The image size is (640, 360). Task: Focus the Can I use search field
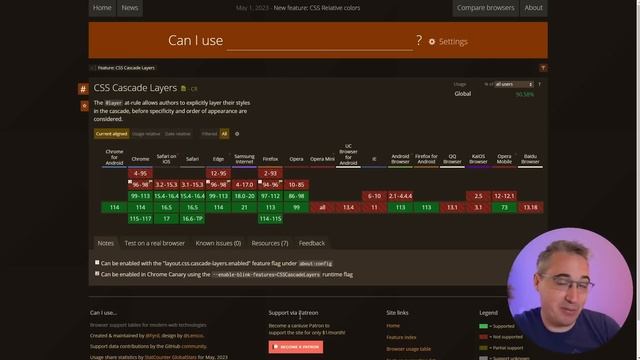pos(320,41)
